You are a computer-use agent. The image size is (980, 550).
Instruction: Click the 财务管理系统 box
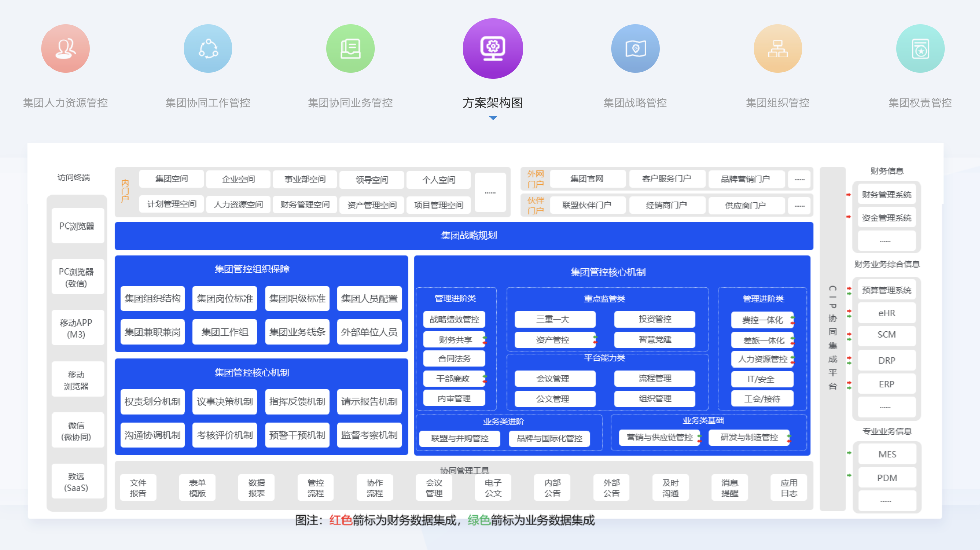[x=887, y=195]
